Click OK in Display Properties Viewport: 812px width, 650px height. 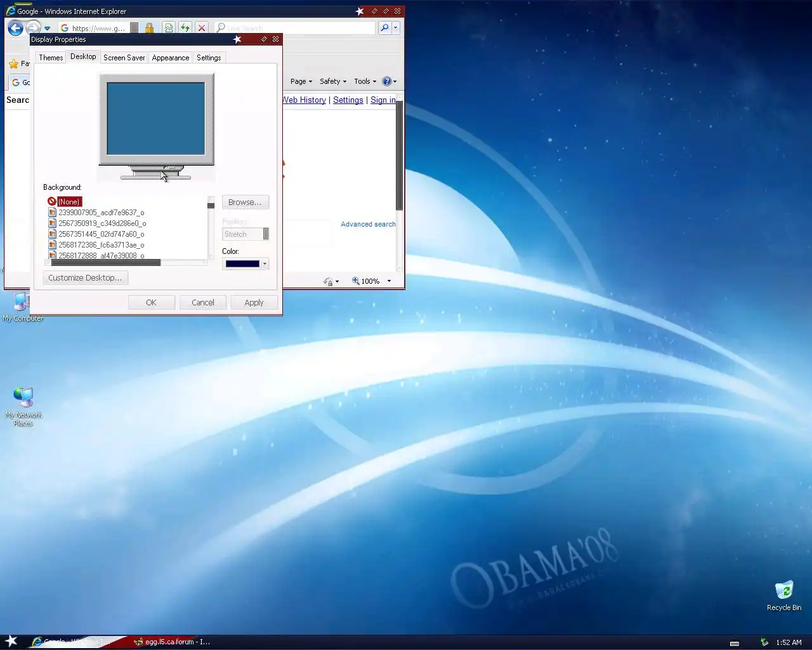[151, 303]
